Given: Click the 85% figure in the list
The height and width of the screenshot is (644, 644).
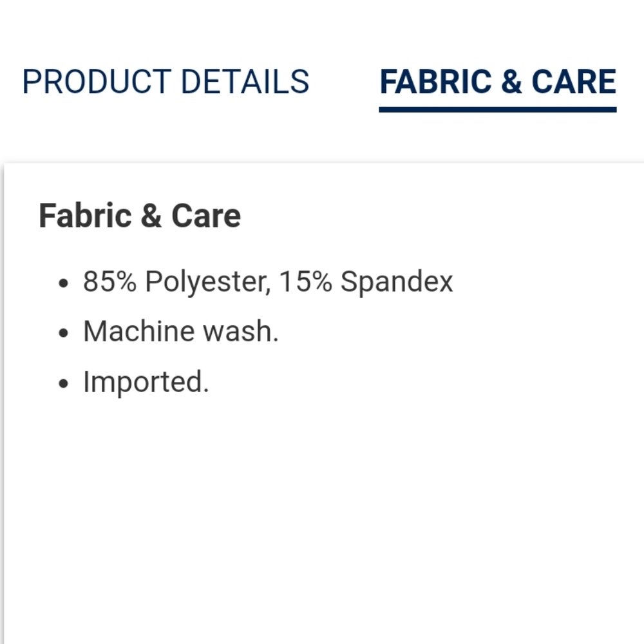Looking at the screenshot, I should (x=109, y=281).
